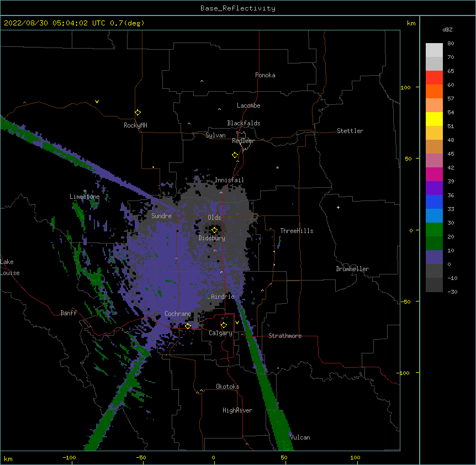Click the Innisfail city label
Viewport: 476px width, 465px height.
[229, 180]
